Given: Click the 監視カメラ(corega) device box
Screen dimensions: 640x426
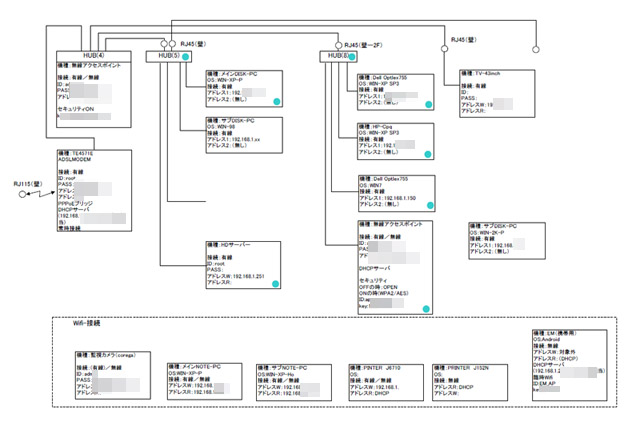Looking at the screenshot, I should click(x=113, y=375).
